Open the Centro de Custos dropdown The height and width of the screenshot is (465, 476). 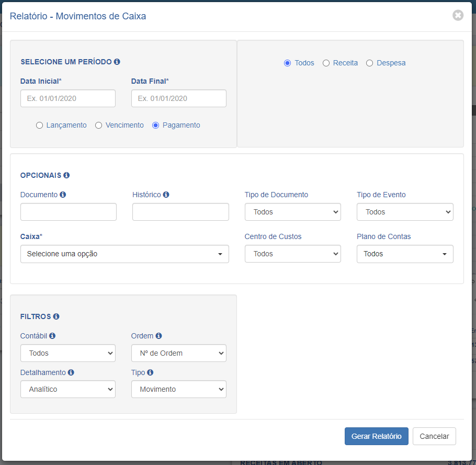click(292, 254)
